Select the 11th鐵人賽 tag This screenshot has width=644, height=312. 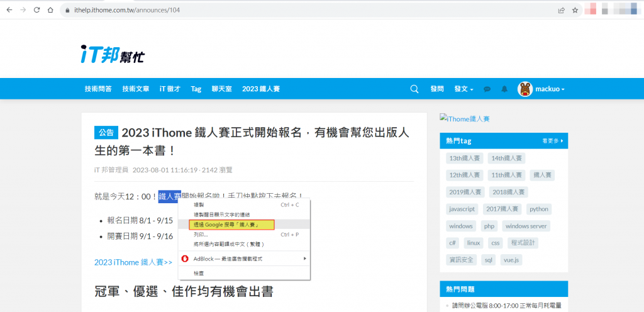506,175
